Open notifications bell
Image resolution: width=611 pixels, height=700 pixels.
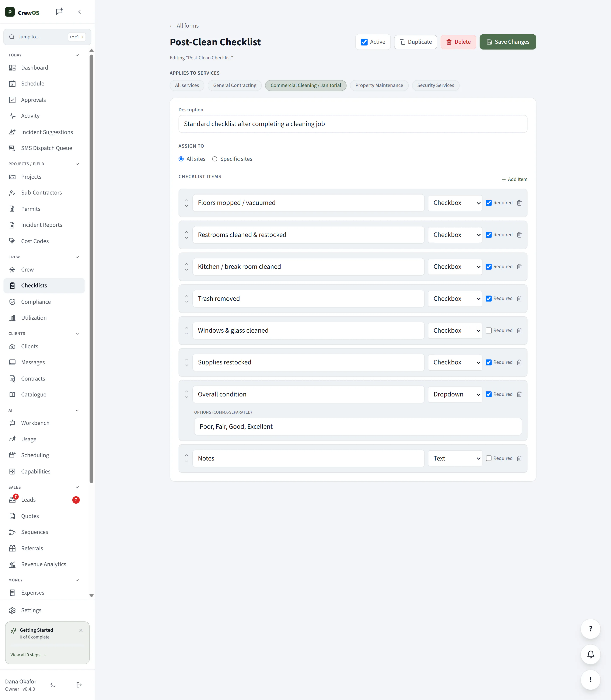coord(590,654)
